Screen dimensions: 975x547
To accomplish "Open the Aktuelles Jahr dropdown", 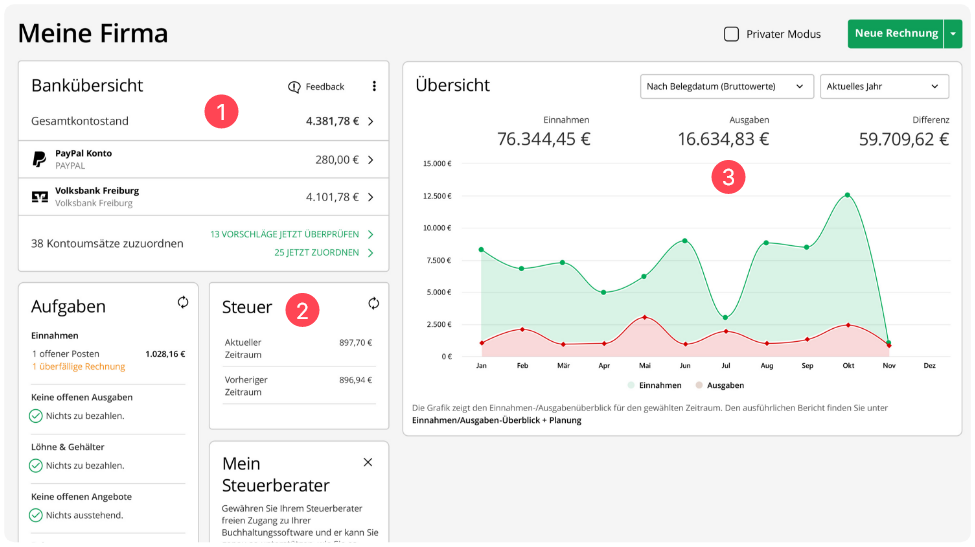I will click(884, 86).
